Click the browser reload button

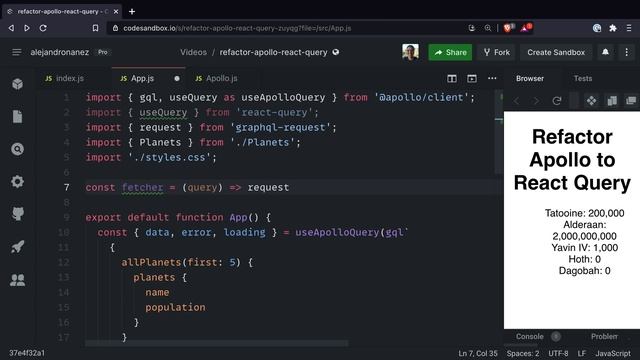[x=43, y=28]
